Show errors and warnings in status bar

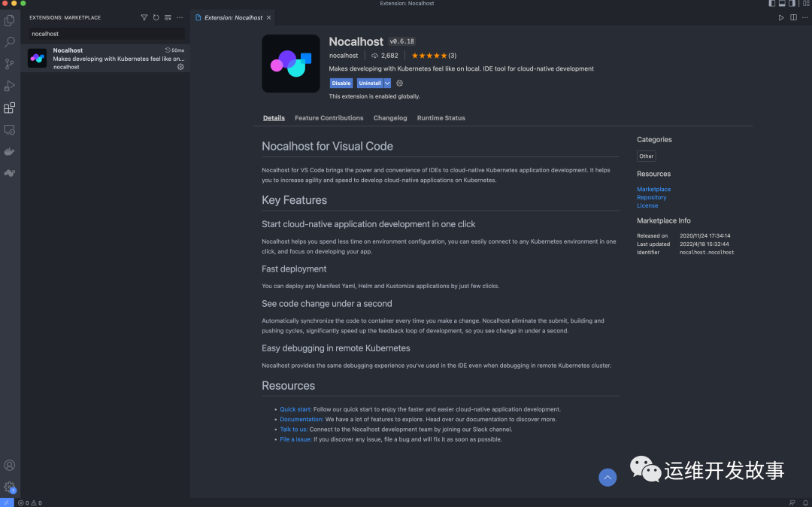29,502
